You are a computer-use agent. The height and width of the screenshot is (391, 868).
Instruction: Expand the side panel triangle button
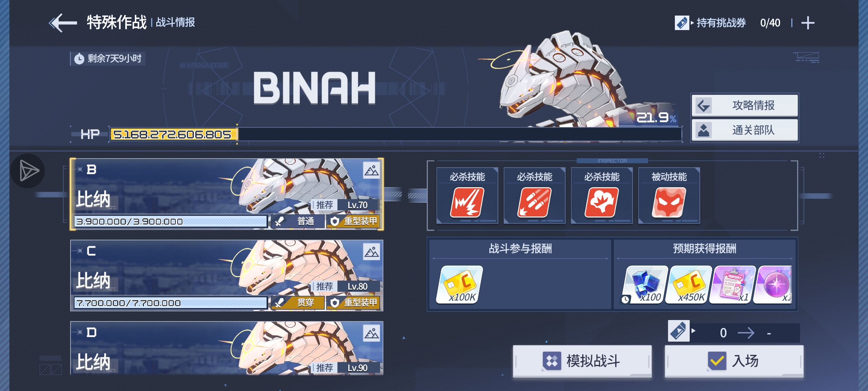pyautogui.click(x=28, y=171)
